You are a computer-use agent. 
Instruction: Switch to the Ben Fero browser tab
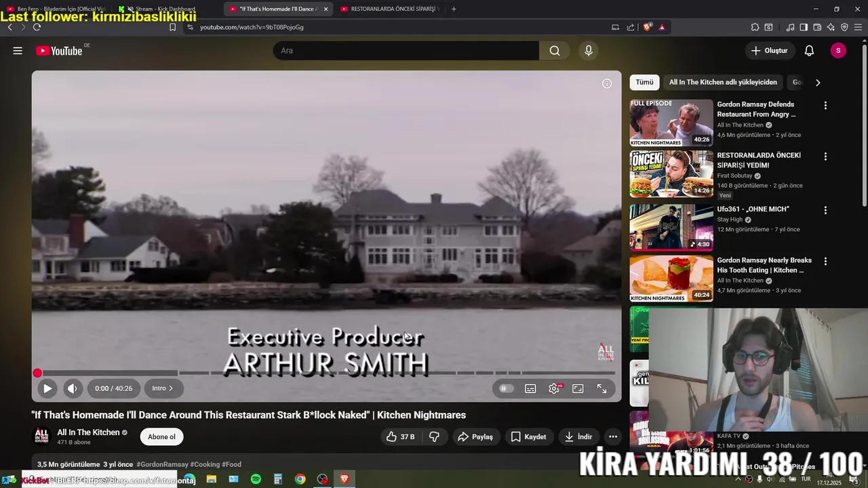(56, 9)
